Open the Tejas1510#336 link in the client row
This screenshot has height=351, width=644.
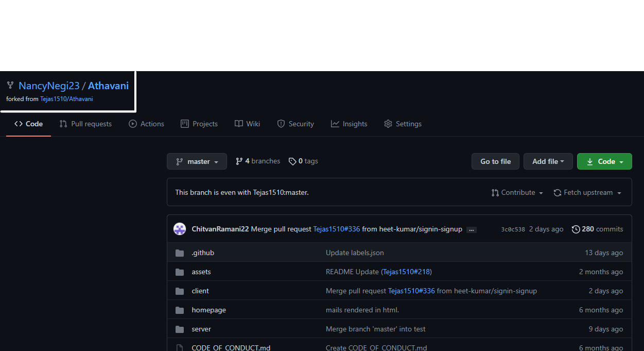411,291
